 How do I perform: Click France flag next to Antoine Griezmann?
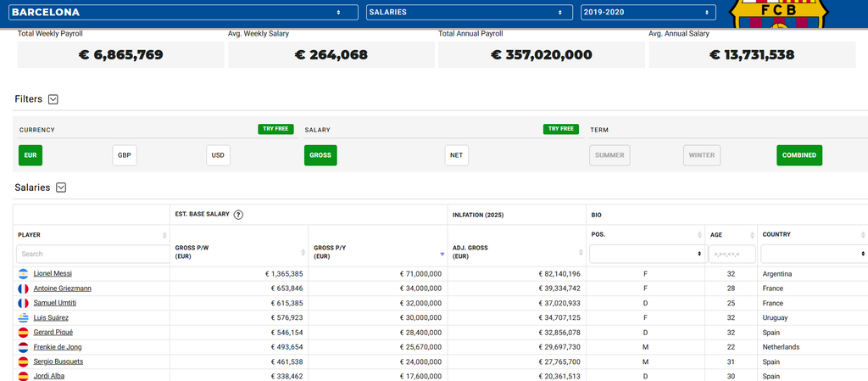point(23,289)
